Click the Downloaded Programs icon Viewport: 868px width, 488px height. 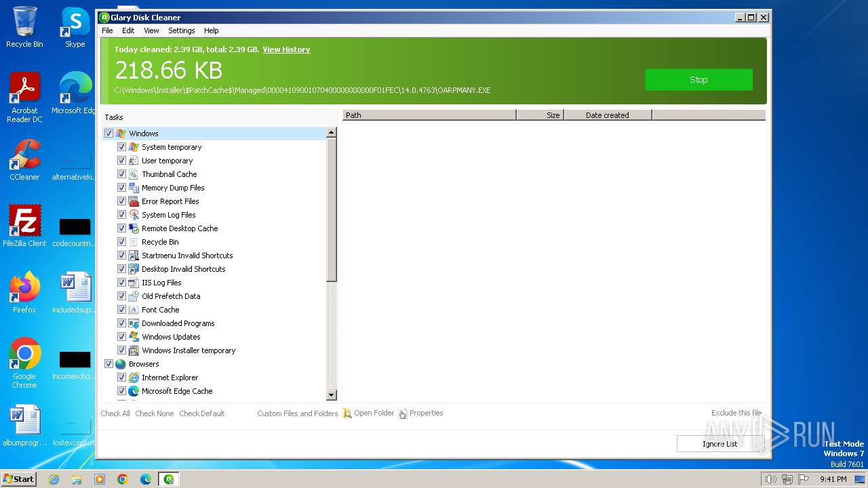point(134,323)
